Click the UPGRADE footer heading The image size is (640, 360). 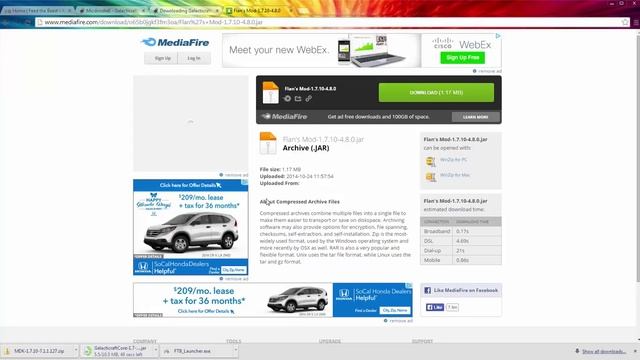(330, 341)
